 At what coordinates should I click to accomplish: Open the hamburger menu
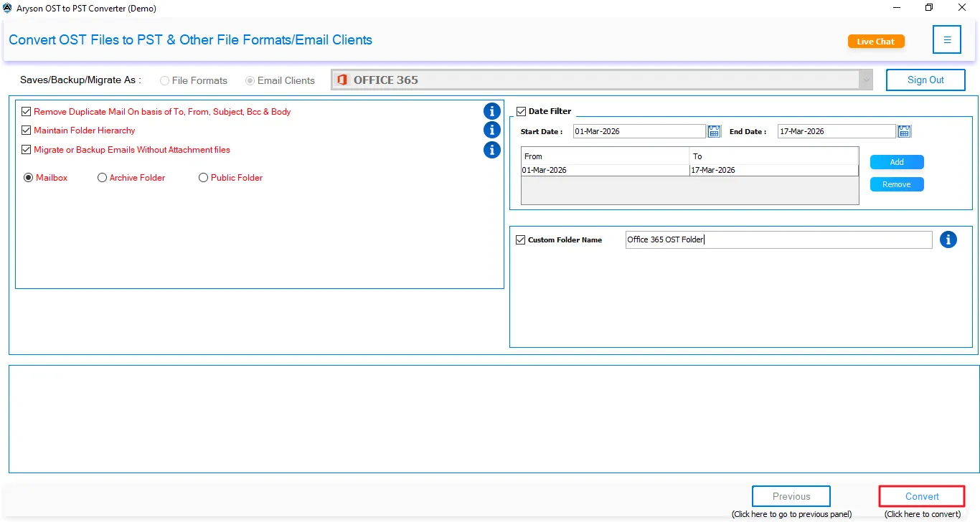click(x=946, y=39)
